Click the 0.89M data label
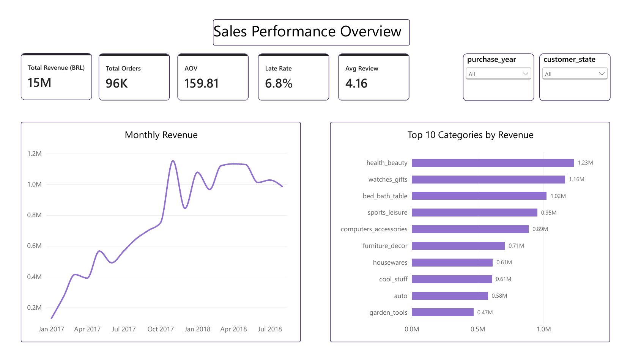Viewport: 630px width, 364px height. (540, 229)
